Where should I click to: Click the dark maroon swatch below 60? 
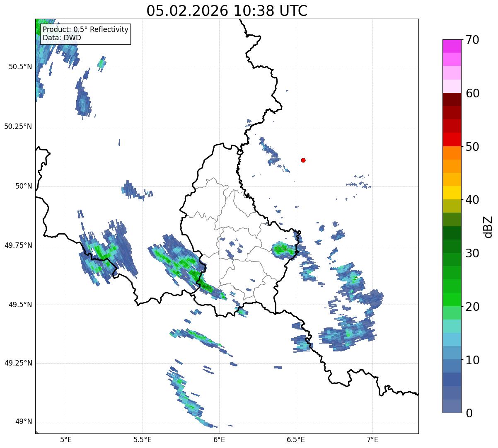pyautogui.click(x=452, y=99)
